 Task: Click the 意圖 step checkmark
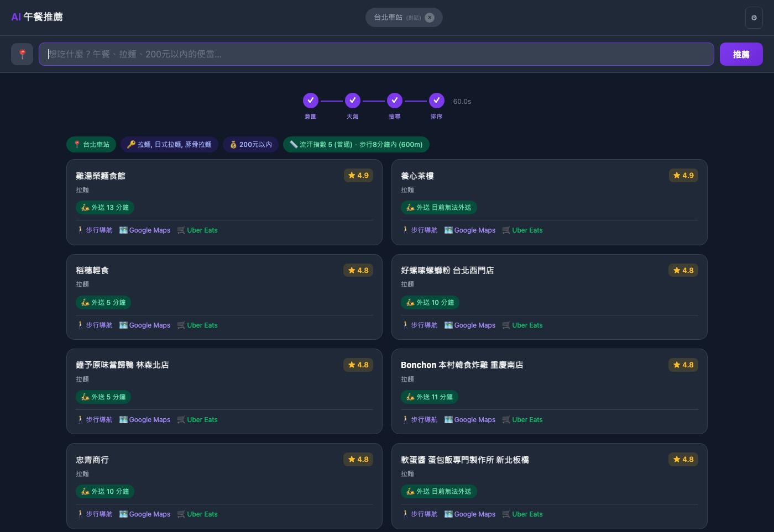[311, 101]
